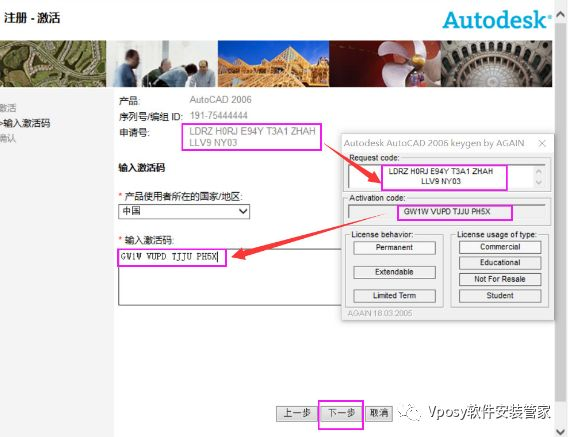
Task: Click the page scrollbar down arrow
Action: 560,431
